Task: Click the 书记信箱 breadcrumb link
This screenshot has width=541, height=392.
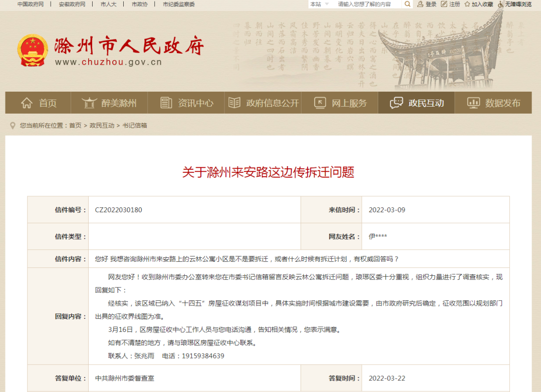Action: [x=135, y=126]
